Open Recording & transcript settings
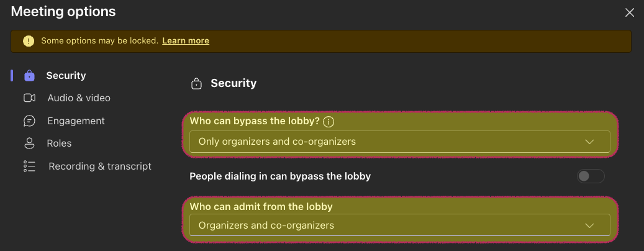This screenshot has height=251, width=644. coord(100,167)
